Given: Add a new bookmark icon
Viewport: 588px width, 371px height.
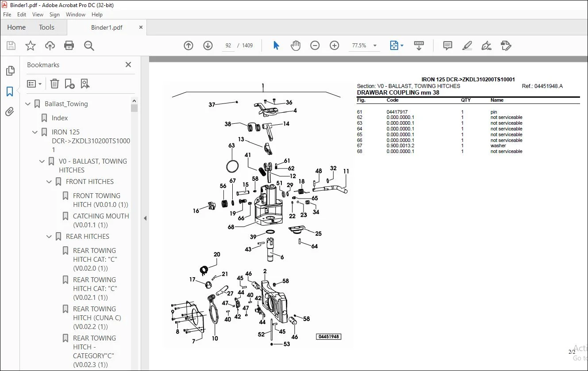Looking at the screenshot, I should click(x=70, y=84).
